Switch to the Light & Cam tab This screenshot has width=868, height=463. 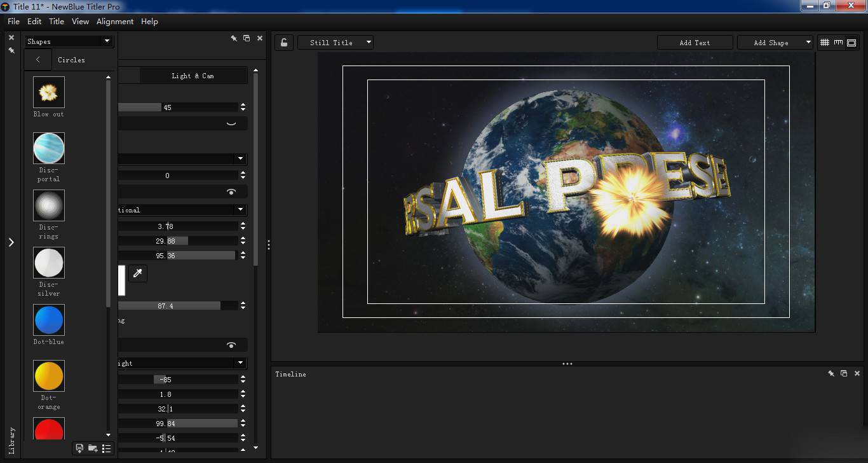coord(193,76)
